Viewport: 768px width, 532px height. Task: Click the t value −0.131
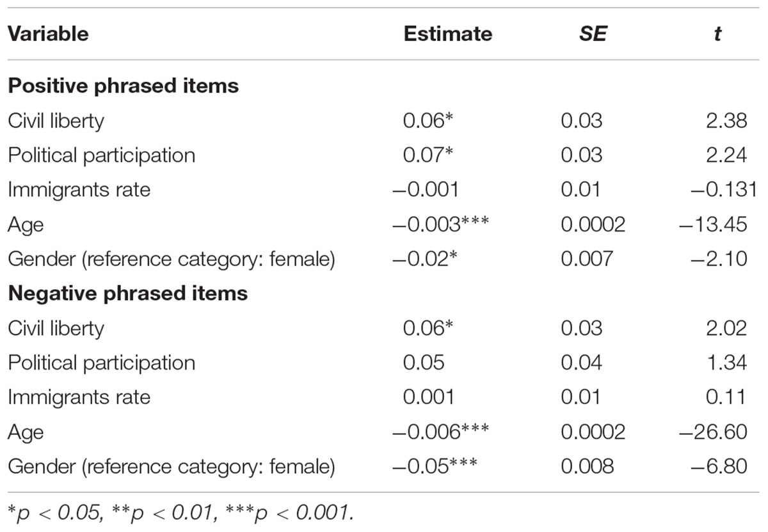(x=719, y=190)
